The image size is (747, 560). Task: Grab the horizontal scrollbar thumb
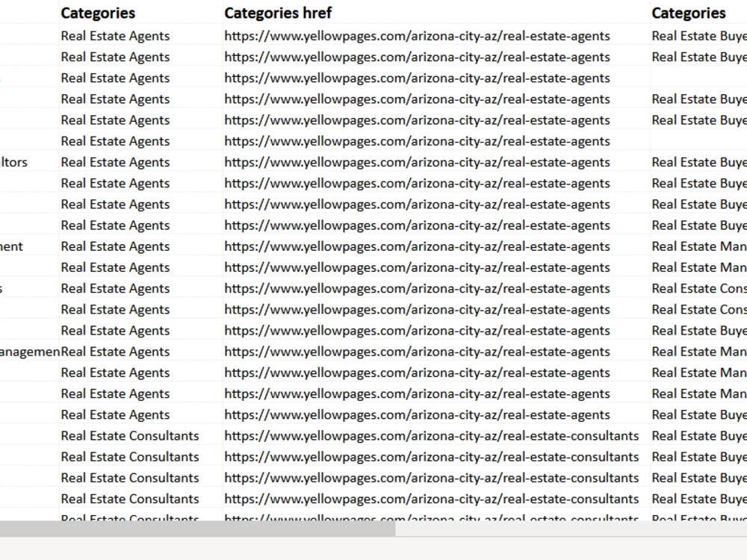point(197,529)
